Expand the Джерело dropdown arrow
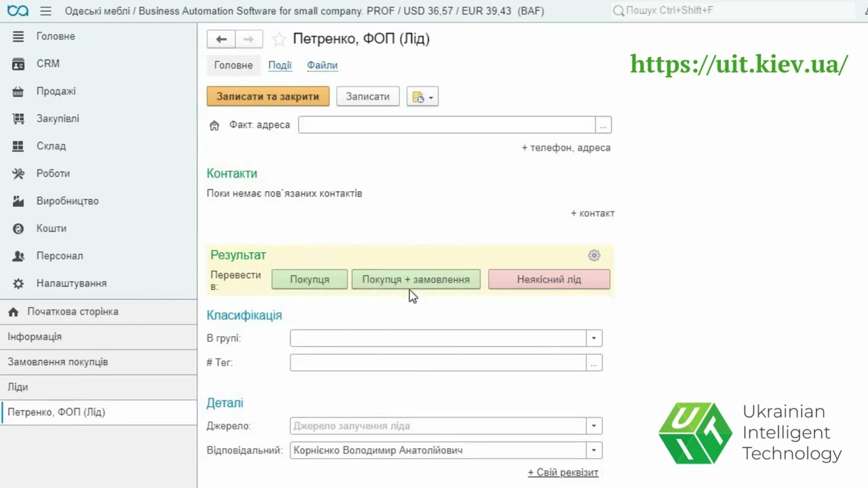 click(594, 426)
